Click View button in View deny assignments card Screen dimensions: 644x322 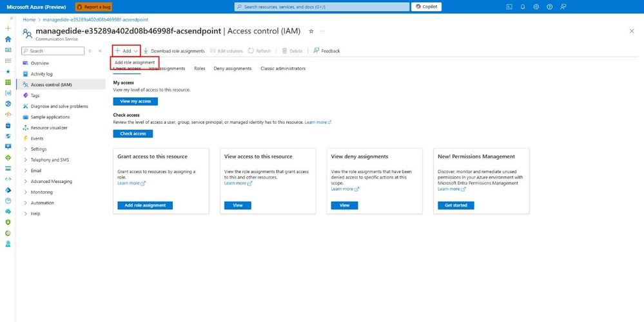[x=345, y=205]
